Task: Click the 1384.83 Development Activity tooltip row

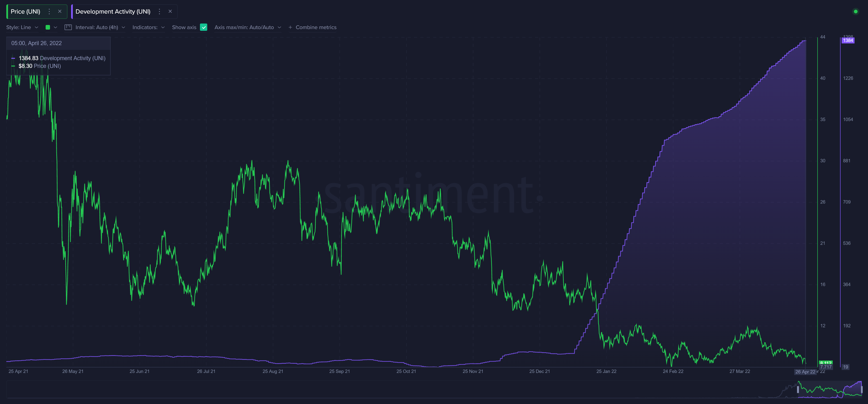Action: 58,58
